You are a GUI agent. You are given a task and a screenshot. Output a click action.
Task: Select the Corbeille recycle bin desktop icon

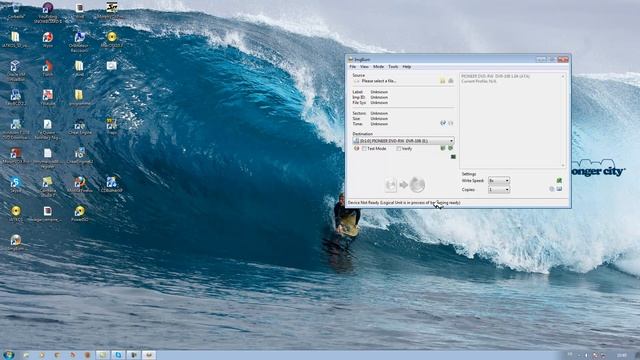[16, 11]
